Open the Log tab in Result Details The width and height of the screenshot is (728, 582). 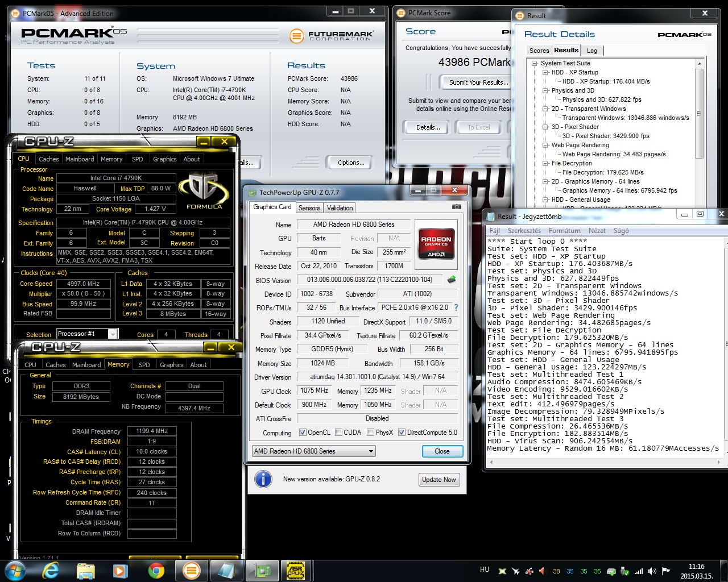click(x=592, y=51)
